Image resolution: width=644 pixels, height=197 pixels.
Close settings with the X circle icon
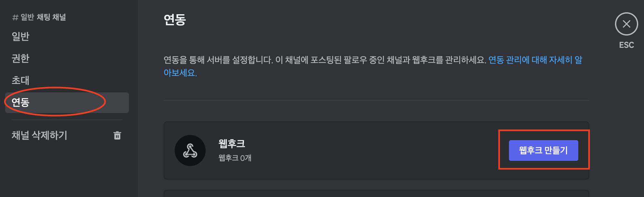(x=626, y=24)
